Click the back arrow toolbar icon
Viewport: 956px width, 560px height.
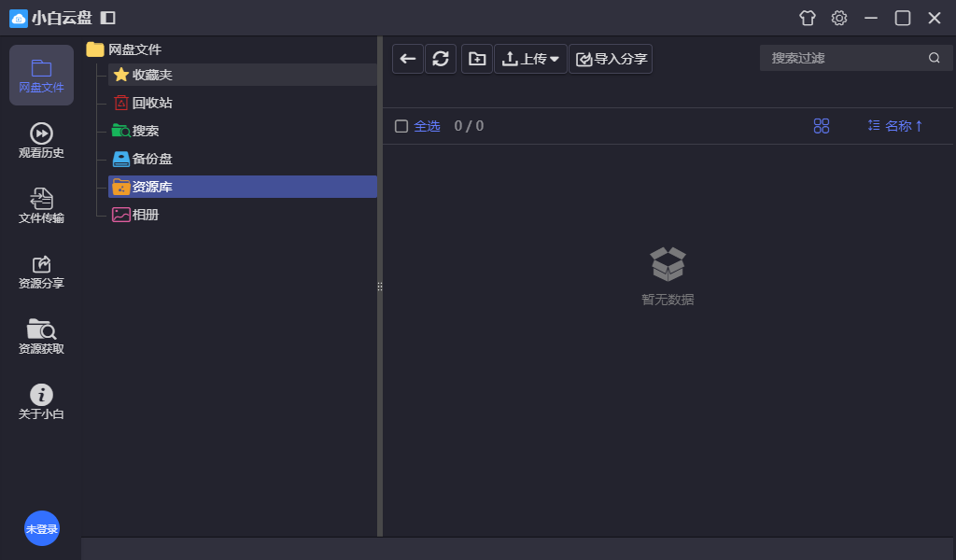(408, 59)
